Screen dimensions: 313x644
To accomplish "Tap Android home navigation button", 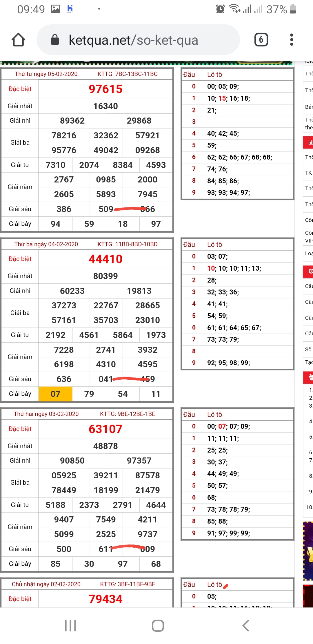I will pos(158,626).
